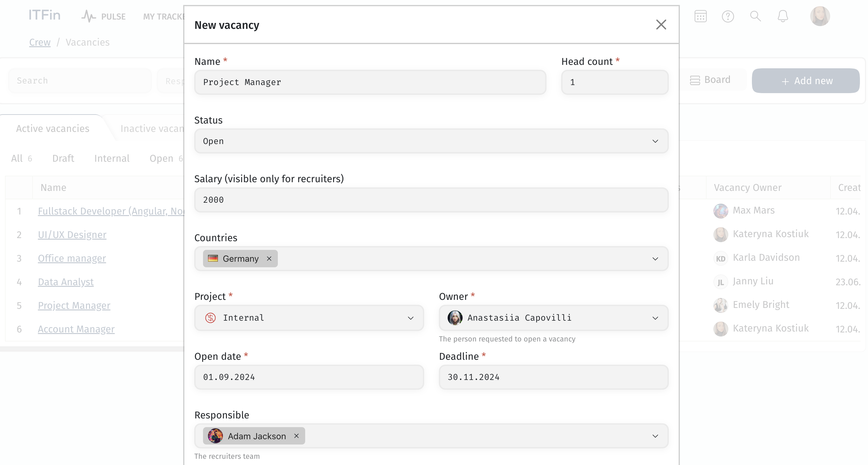Screen dimensions: 868x465
Task: Click the Open date field
Action: (309, 377)
